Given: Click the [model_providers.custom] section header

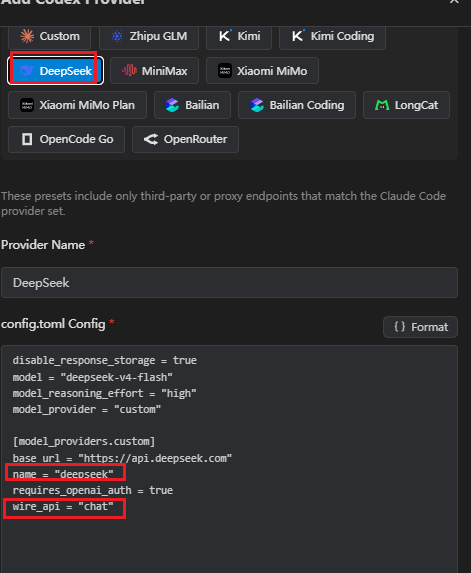Looking at the screenshot, I should coord(84,442).
